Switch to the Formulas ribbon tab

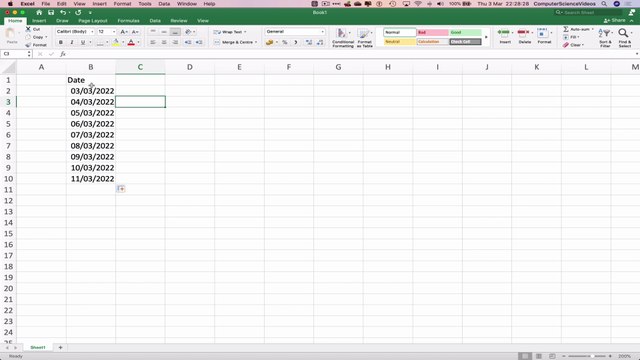(128, 21)
